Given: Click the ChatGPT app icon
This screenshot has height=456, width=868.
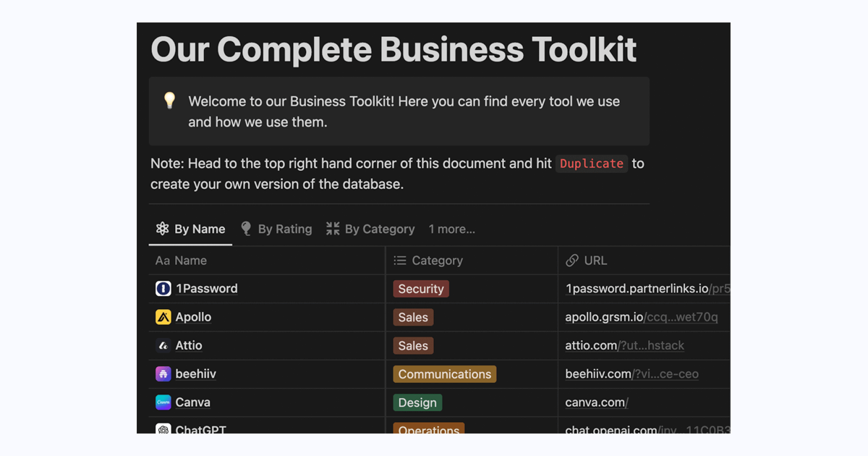Looking at the screenshot, I should point(163,428).
